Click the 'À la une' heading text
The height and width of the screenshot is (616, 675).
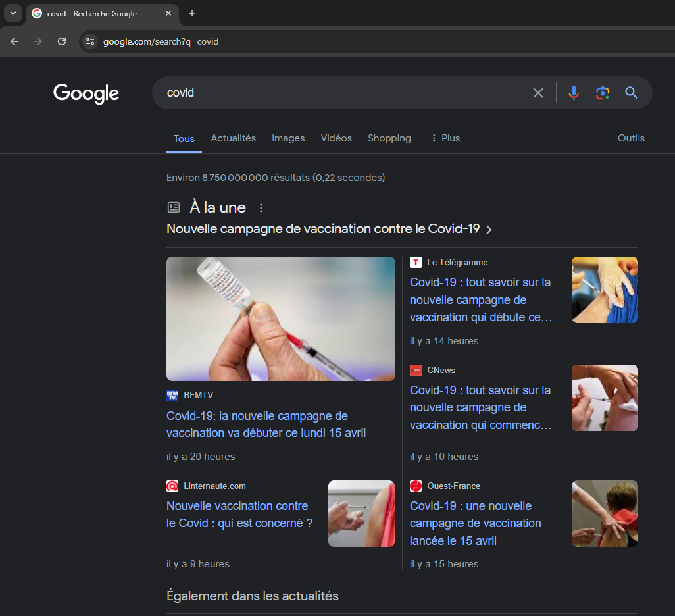click(x=218, y=207)
